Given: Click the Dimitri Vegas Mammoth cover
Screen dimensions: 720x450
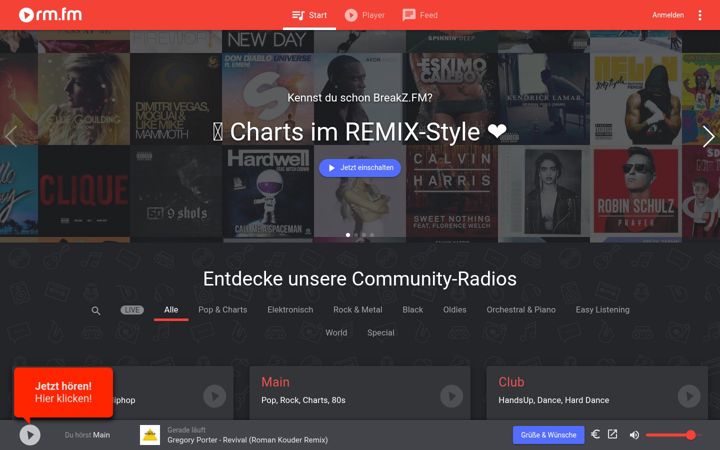Looking at the screenshot, I should pyautogui.click(x=176, y=99).
